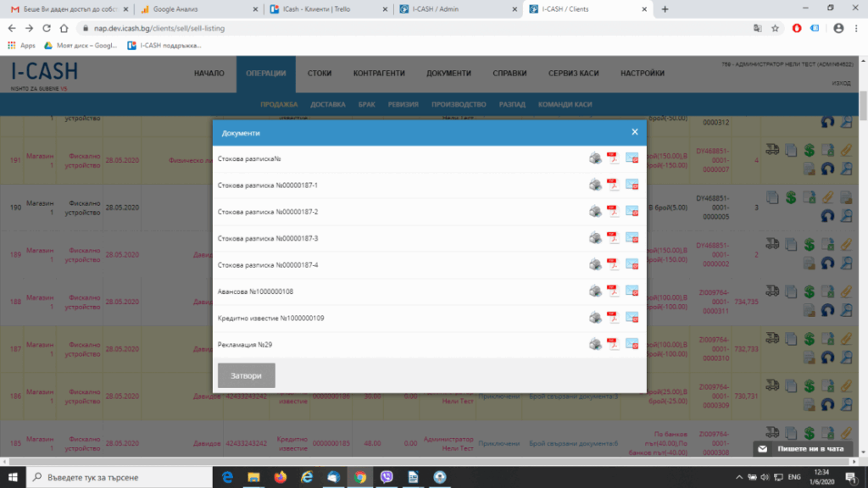This screenshot has height=488, width=868.
Task: Email Стокова разписка №00000187-4
Action: coord(632,264)
